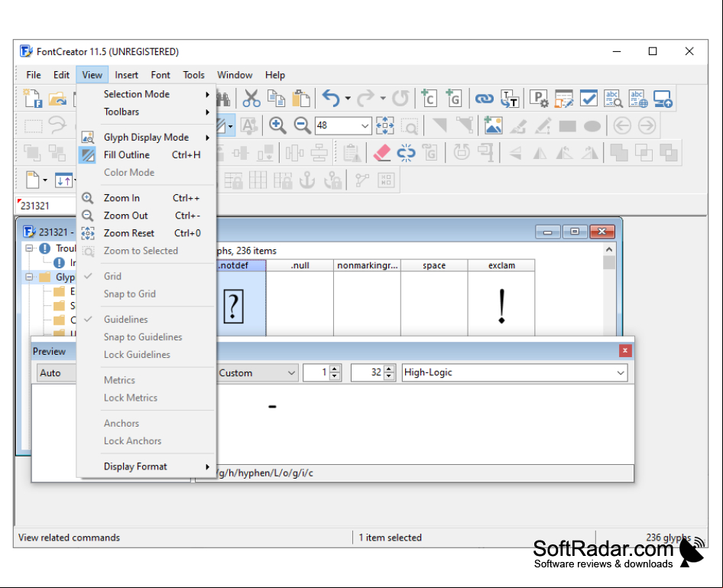
Task: Click the glyph list vertical scrollbar up arrow
Action: coord(609,249)
